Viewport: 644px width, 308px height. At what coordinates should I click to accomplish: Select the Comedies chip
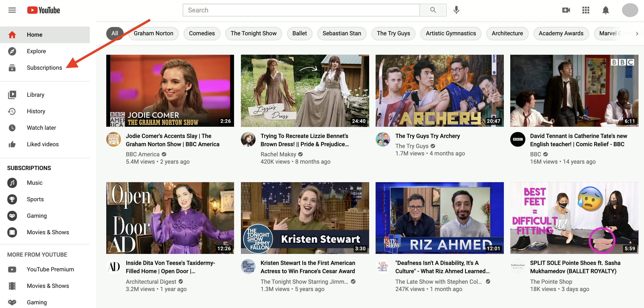click(202, 33)
